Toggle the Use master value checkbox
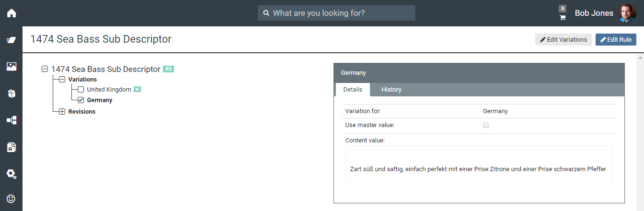Image resolution: width=644 pixels, height=211 pixels. (486, 125)
